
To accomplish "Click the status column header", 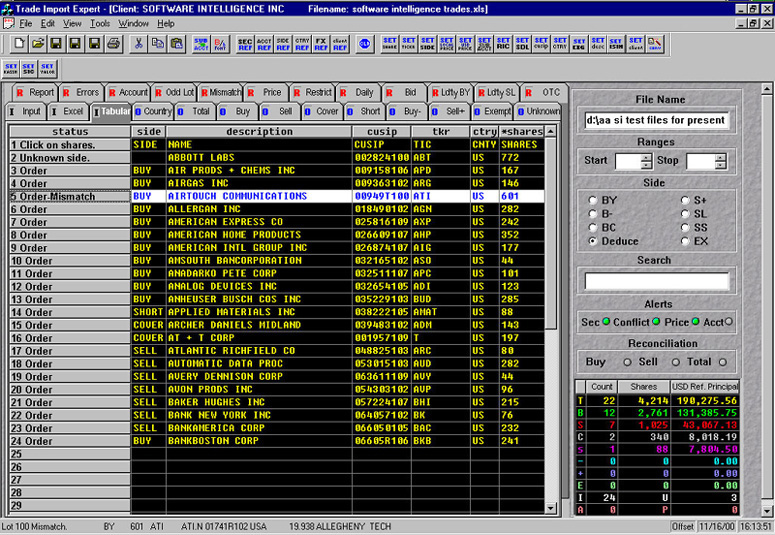I will click(70, 132).
